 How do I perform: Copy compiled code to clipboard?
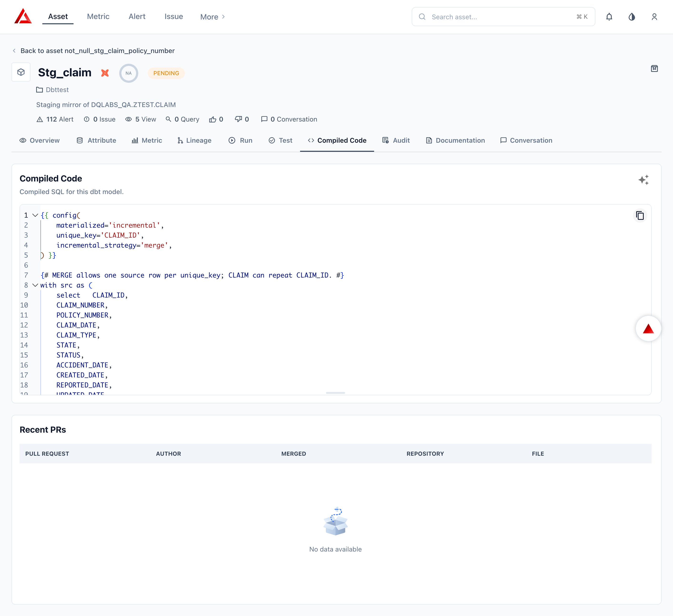pyautogui.click(x=640, y=215)
